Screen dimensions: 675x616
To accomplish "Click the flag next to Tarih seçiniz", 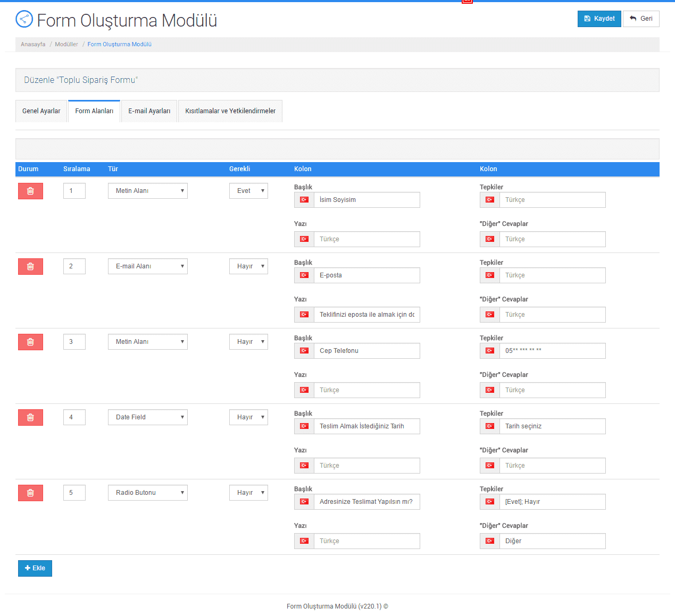I will 490,426.
